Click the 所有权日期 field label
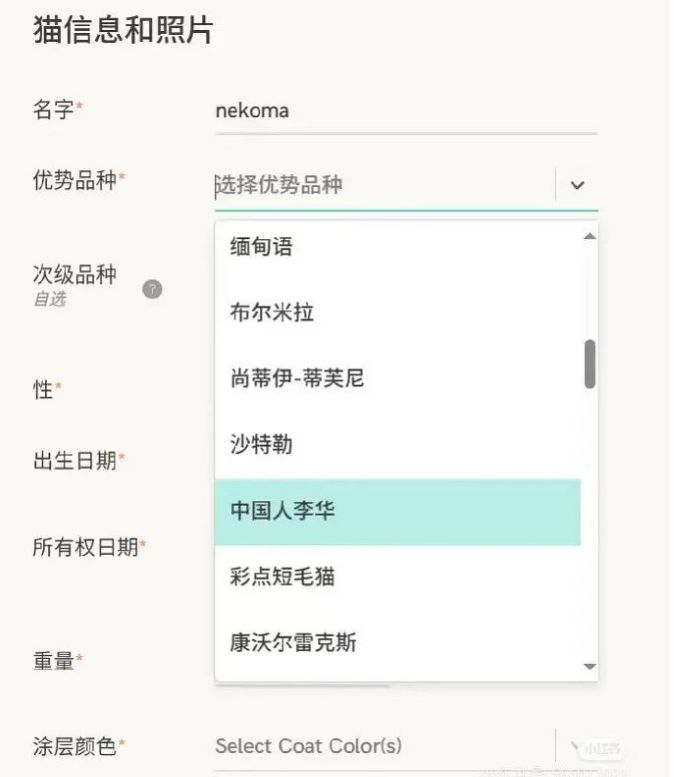This screenshot has height=777, width=678. pyautogui.click(x=85, y=547)
